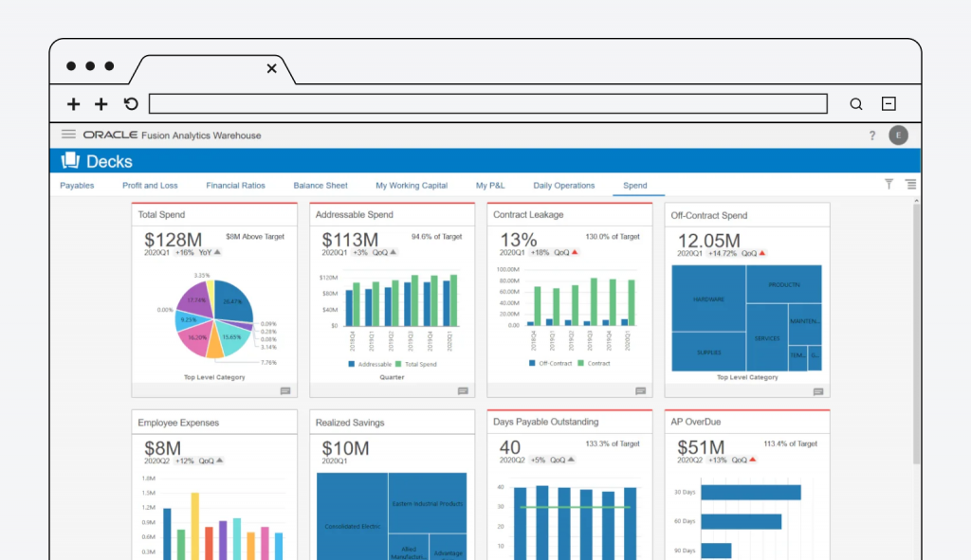Open comments on Addressable Spend card
This screenshot has width=971, height=560.
pos(463,390)
